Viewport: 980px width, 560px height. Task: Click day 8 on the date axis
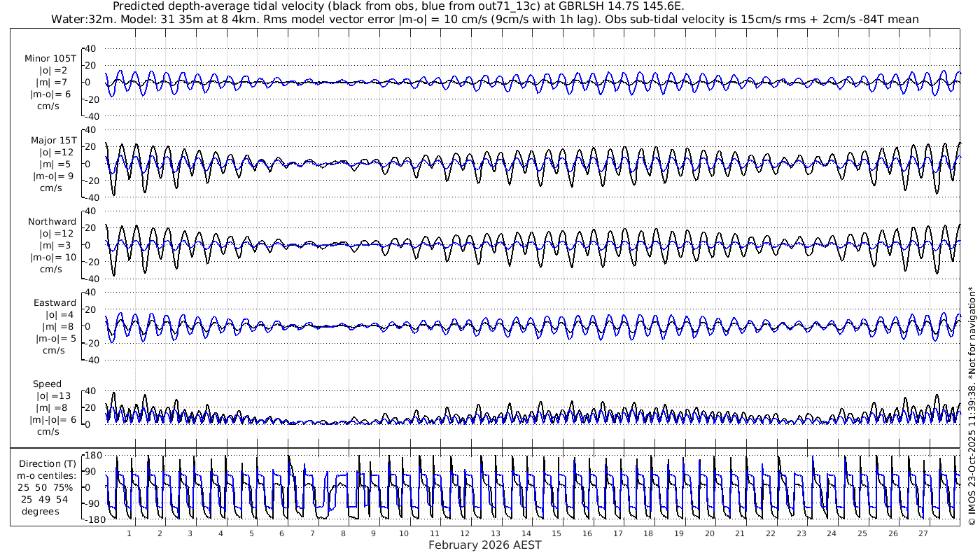(x=343, y=533)
